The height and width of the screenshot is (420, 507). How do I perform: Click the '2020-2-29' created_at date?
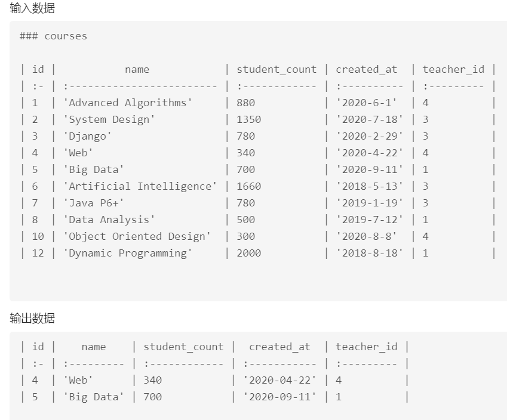[x=369, y=136]
